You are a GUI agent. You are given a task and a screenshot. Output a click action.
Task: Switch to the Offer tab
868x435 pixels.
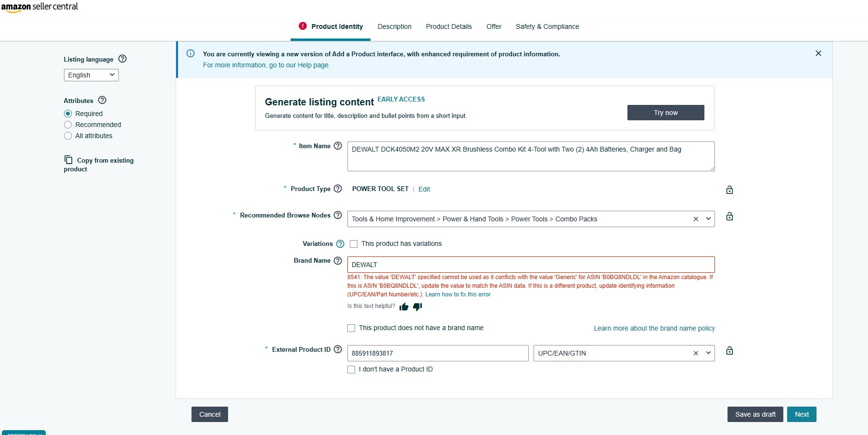494,26
